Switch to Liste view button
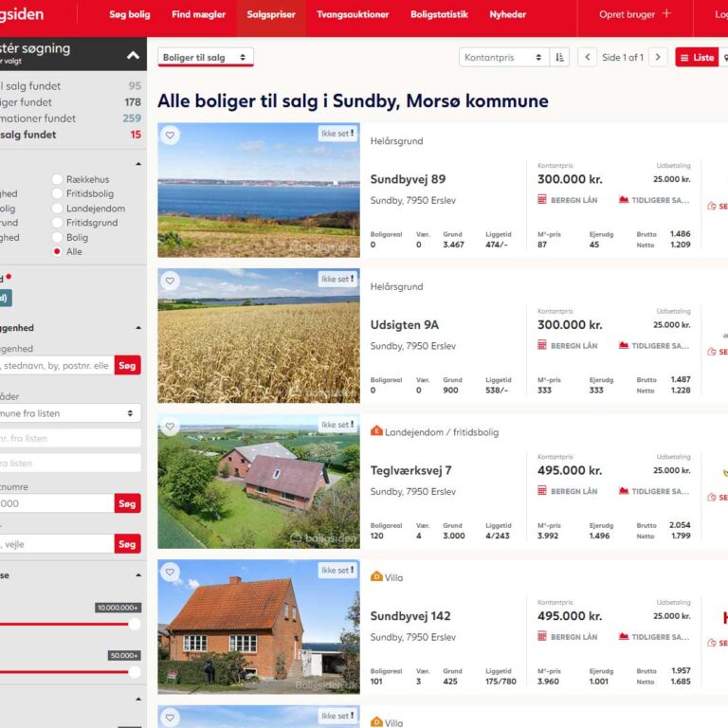Viewport: 728px width, 728px height. [x=697, y=58]
